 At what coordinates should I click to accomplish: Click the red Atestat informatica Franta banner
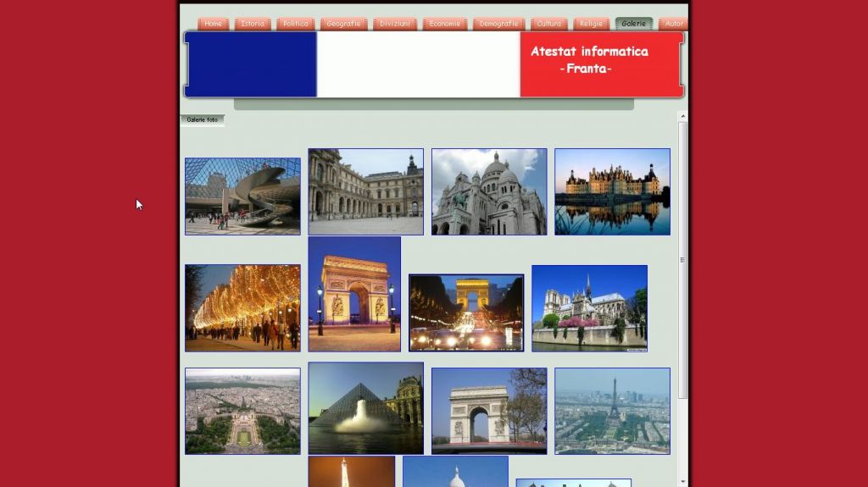pyautogui.click(x=601, y=64)
